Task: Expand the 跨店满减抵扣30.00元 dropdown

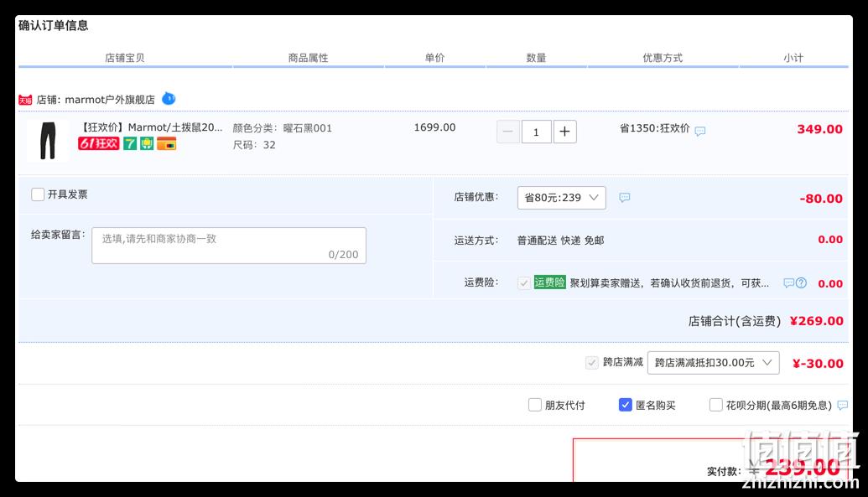Action: (714, 363)
